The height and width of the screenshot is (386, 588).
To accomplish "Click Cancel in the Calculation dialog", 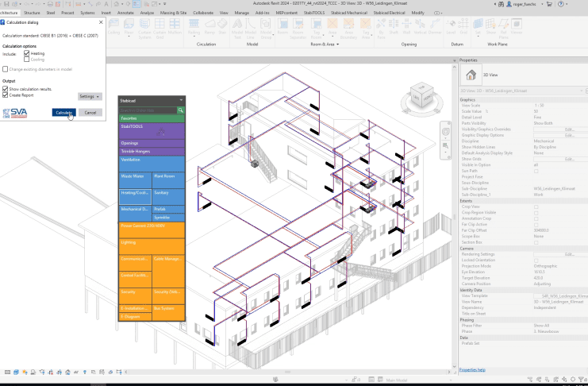I will coord(90,113).
